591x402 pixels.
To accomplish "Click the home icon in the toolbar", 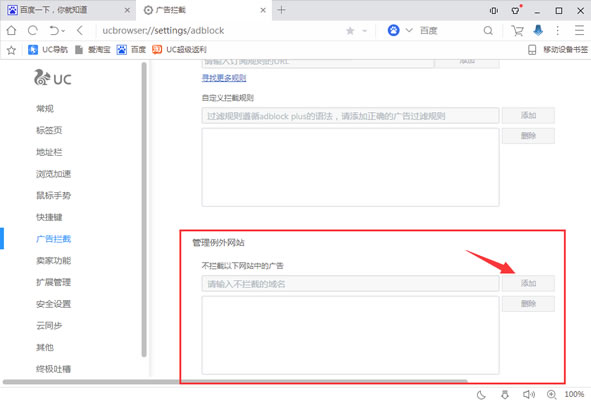I will tap(11, 31).
